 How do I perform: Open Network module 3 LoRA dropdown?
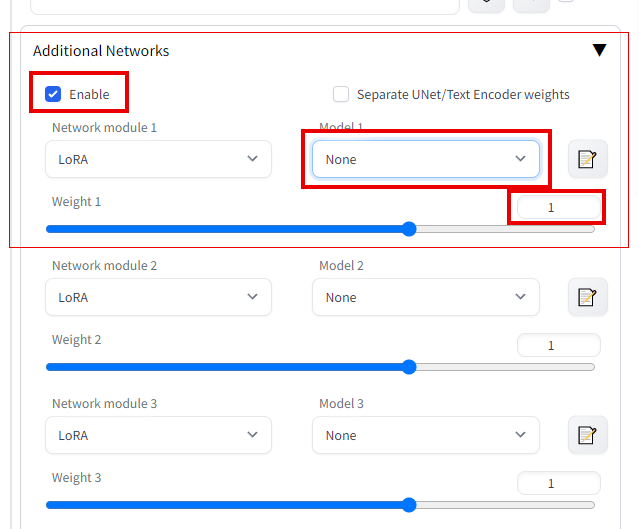coord(158,435)
